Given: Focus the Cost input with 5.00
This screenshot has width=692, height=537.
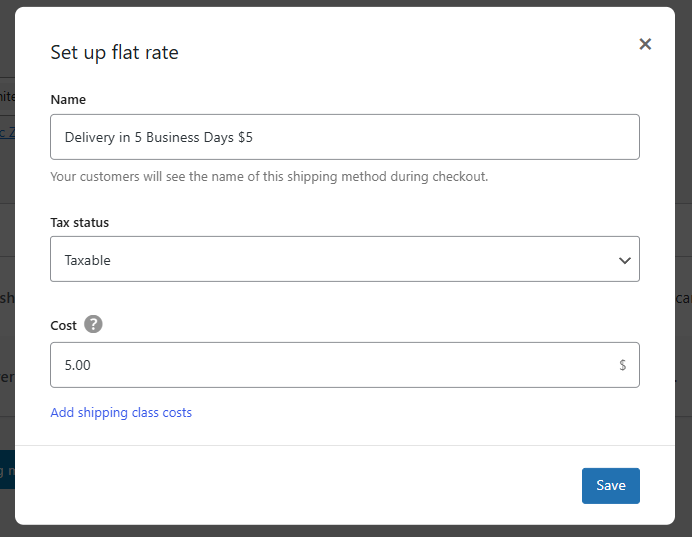Looking at the screenshot, I should [x=330, y=365].
